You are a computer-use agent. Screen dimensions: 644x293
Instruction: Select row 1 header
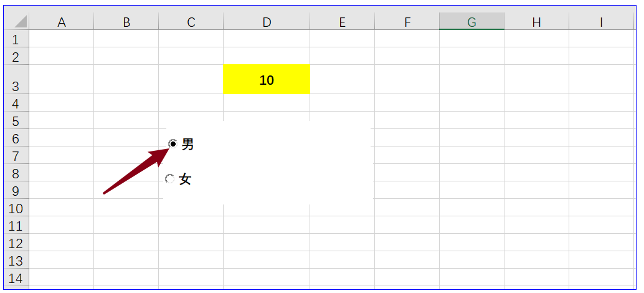pos(17,39)
